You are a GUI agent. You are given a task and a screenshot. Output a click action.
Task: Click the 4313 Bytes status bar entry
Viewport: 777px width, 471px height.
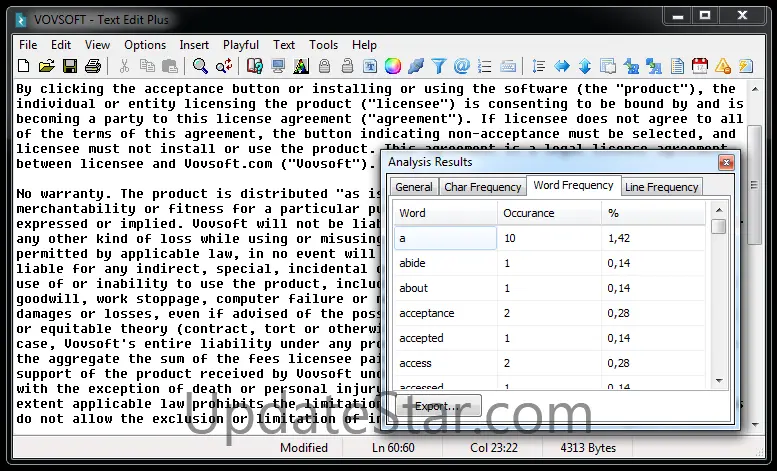click(588, 448)
